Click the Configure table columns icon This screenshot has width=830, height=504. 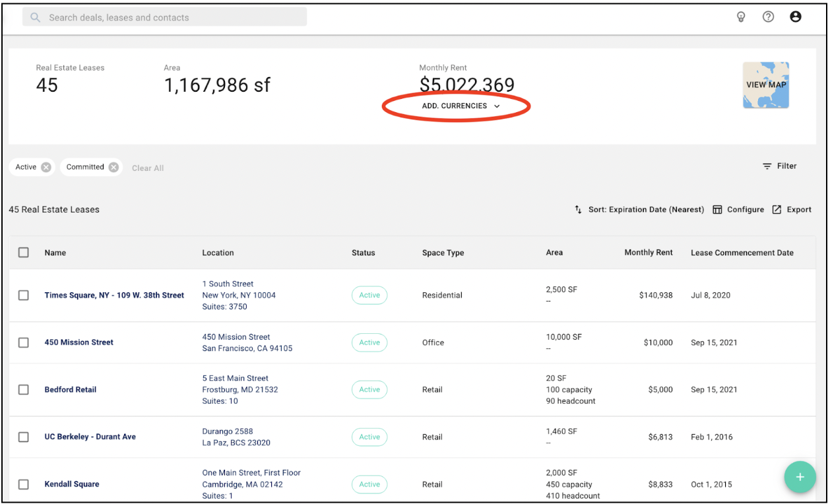point(717,210)
